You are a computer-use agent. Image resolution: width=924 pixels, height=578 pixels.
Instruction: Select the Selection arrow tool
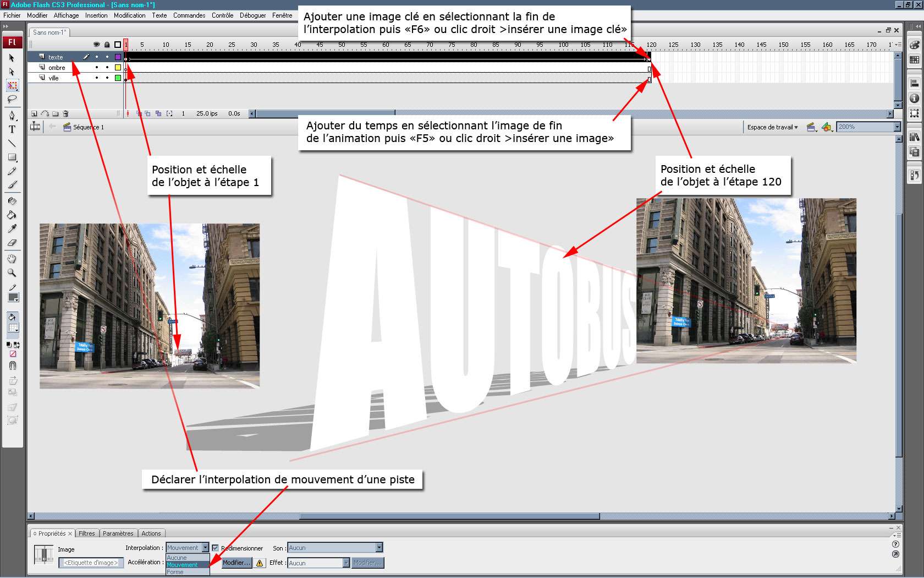[x=12, y=58]
